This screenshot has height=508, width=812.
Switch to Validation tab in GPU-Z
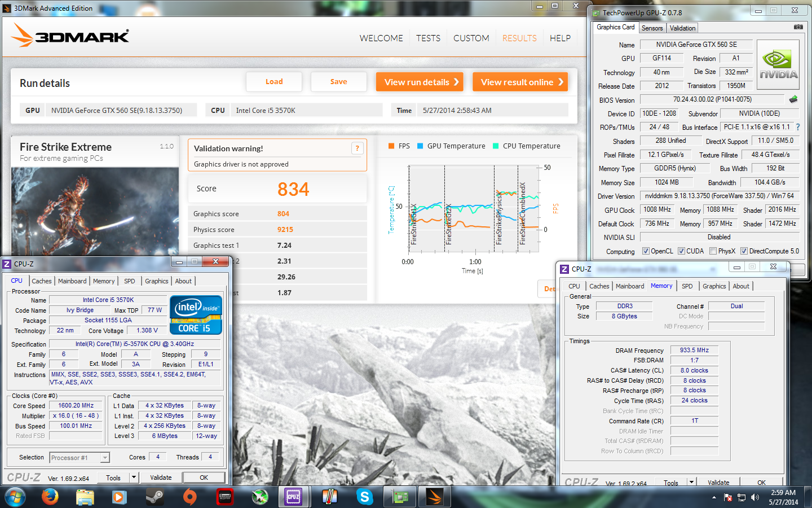(x=682, y=28)
